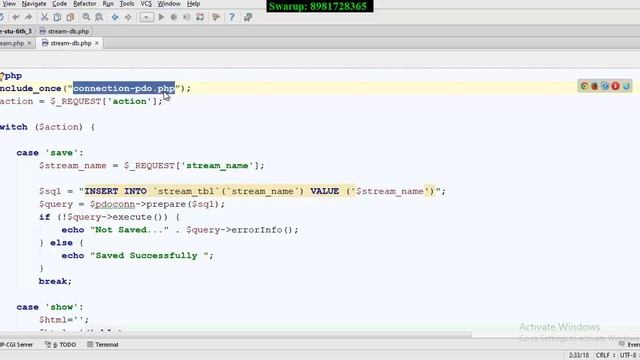
Task: Click the horizontal scrollbar below the editor
Action: point(236,335)
